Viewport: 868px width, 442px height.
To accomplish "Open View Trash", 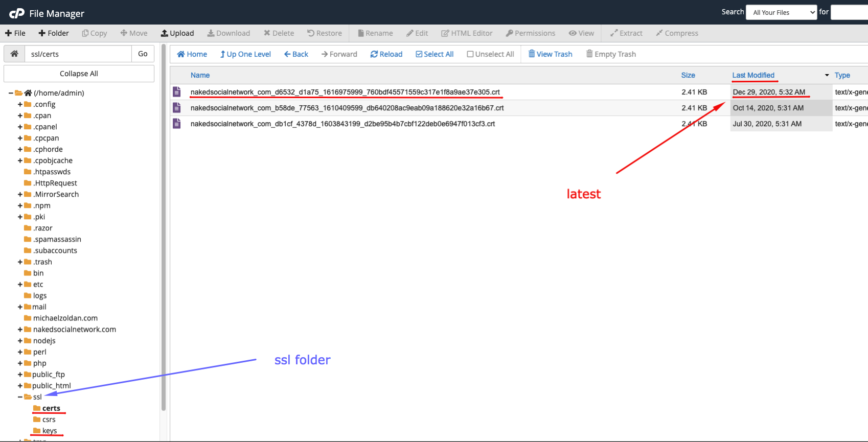I will (550, 54).
